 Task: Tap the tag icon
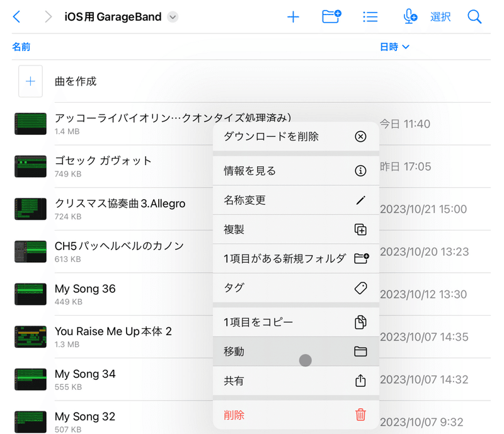[360, 288]
